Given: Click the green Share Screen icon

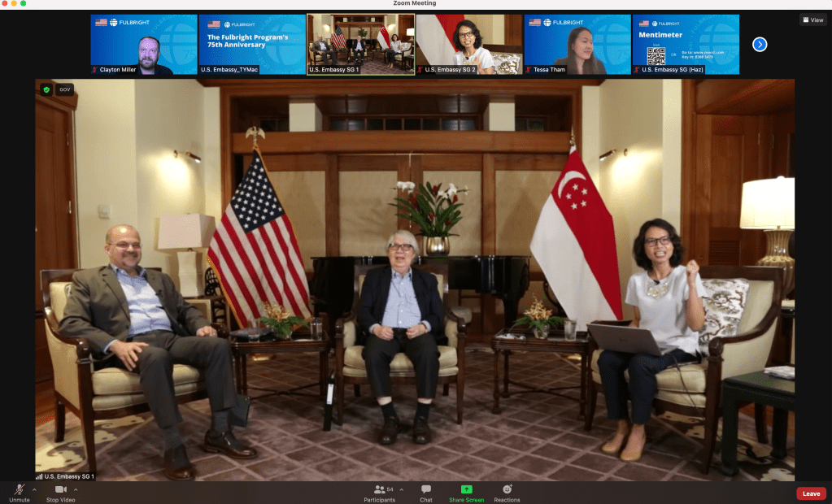Looking at the screenshot, I should click(466, 490).
